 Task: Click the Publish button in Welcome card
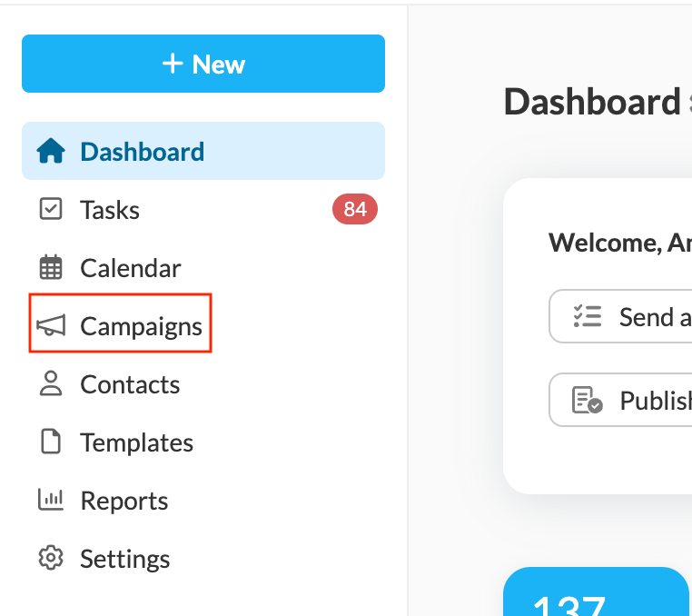coord(627,400)
